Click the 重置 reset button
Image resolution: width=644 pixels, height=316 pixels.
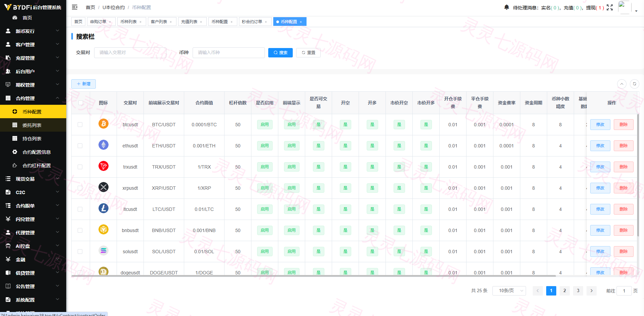(308, 53)
